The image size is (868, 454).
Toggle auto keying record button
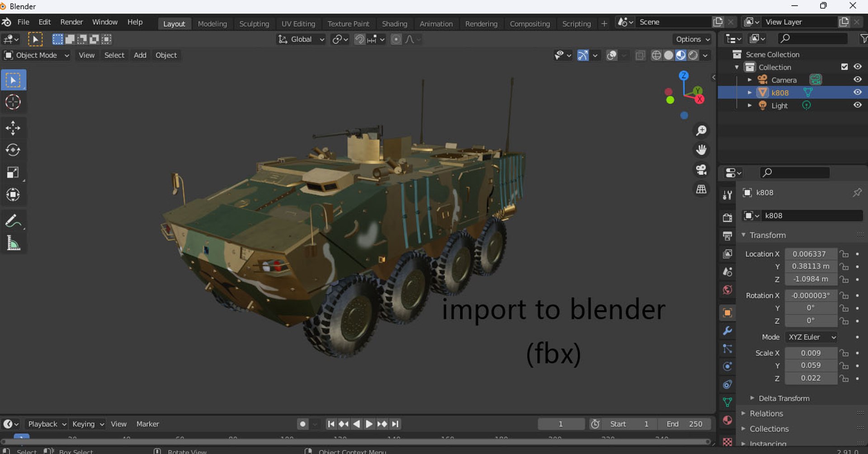302,424
